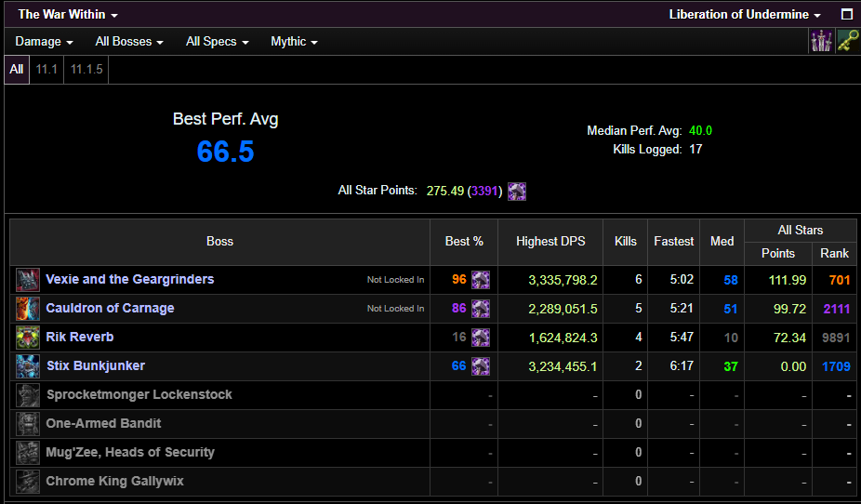Viewport: 861px width, 504px height.
Task: Select the All patch tab
Action: (17, 69)
